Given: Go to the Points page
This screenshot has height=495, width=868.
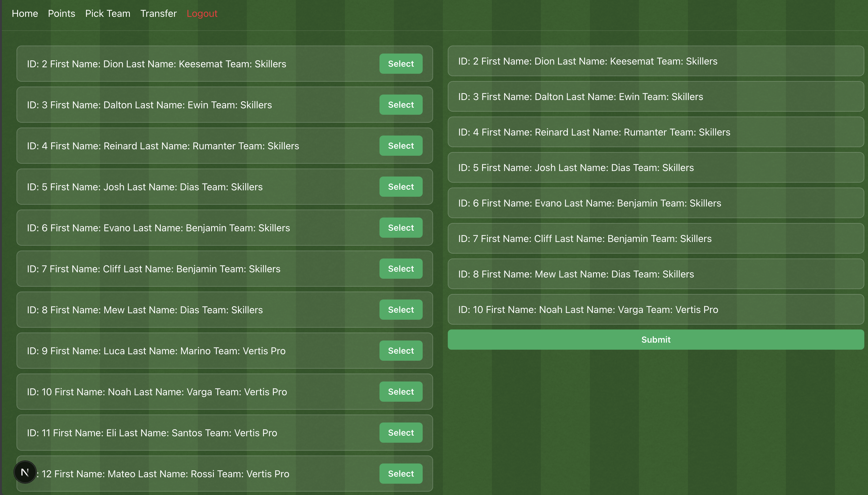Looking at the screenshot, I should tap(62, 13).
